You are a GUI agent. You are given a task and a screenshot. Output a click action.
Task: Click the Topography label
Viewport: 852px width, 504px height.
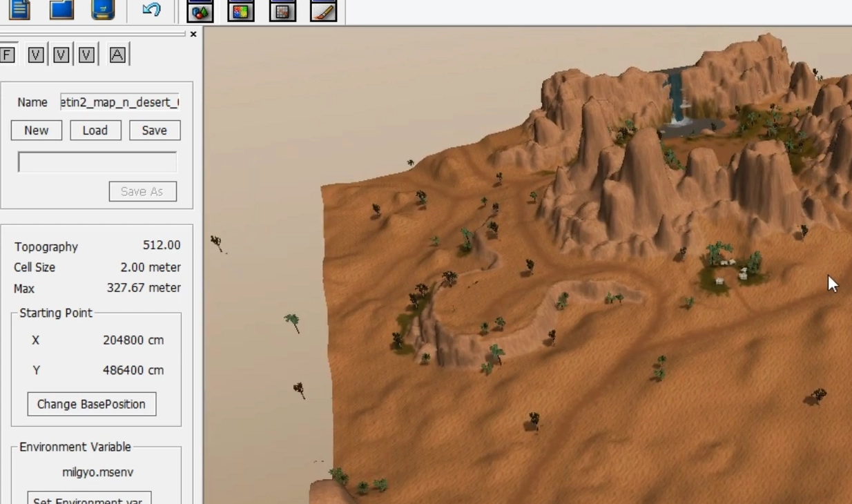[46, 246]
